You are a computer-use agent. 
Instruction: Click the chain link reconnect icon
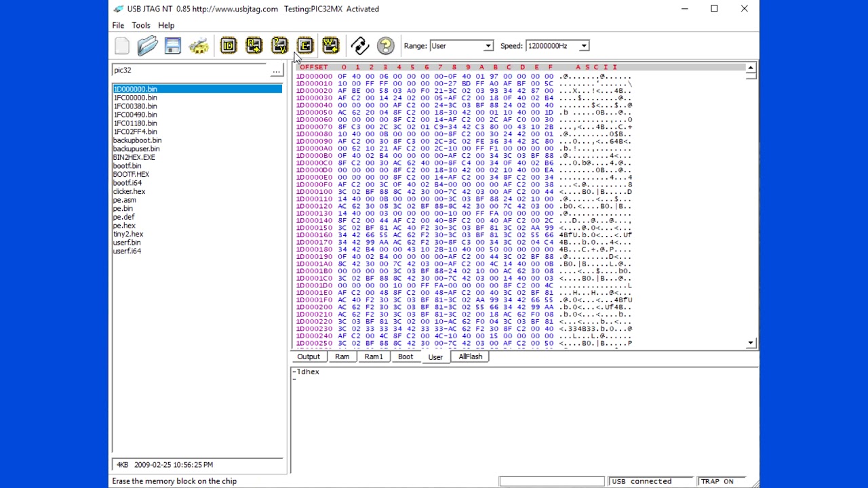(x=360, y=46)
